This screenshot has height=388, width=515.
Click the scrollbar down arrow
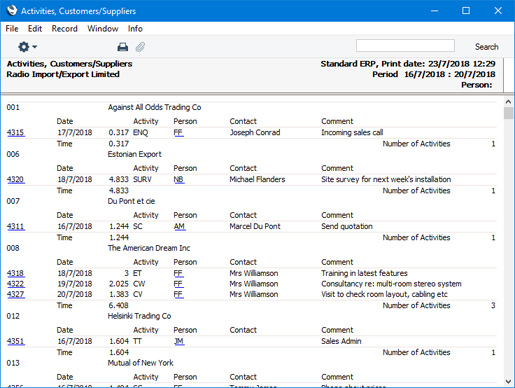(x=508, y=382)
